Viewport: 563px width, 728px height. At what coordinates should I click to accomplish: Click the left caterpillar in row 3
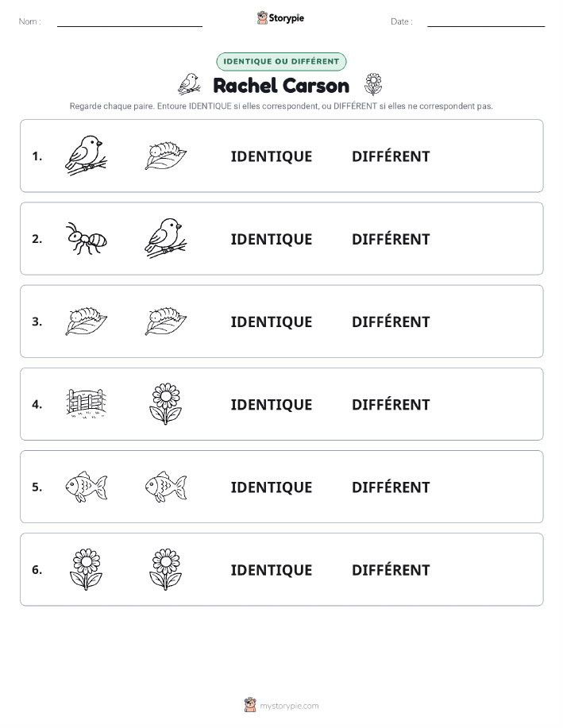pos(86,321)
